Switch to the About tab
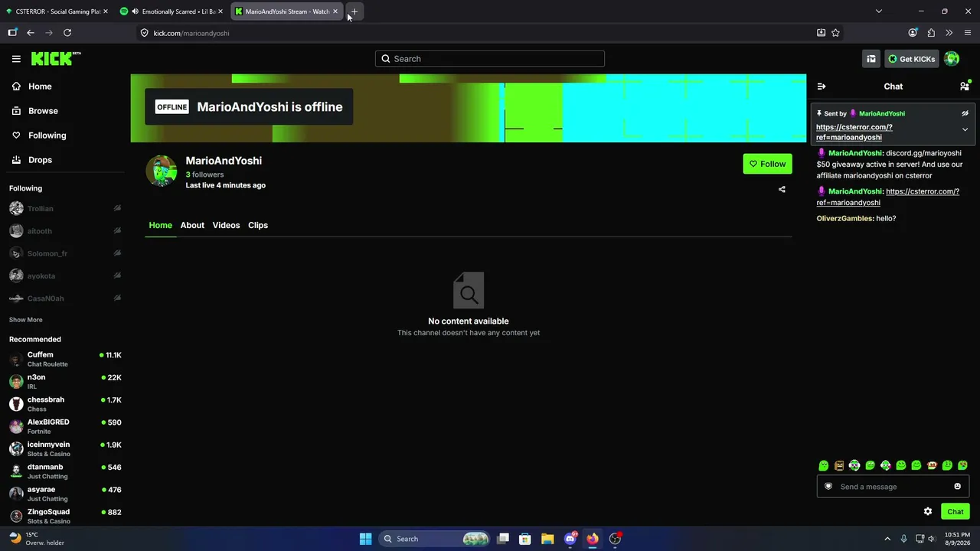Viewport: 980px width, 551px height. point(192,225)
